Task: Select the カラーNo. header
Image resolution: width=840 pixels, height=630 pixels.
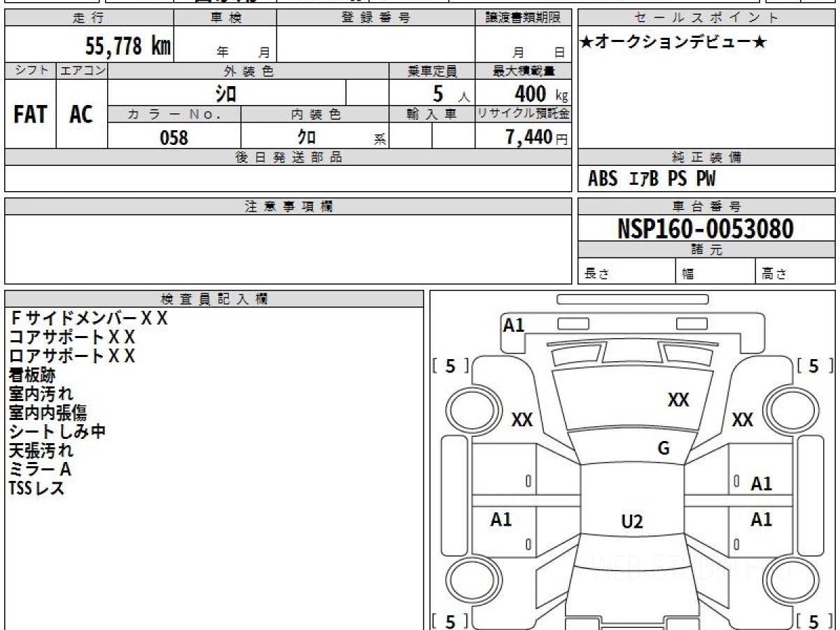Action: click(174, 115)
